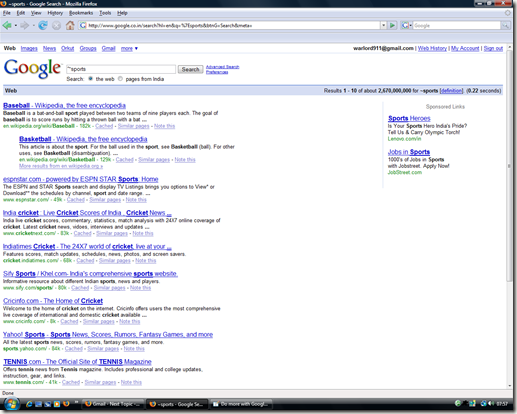Open the Cricinfo.com Home of Cricket result

(x=53, y=301)
